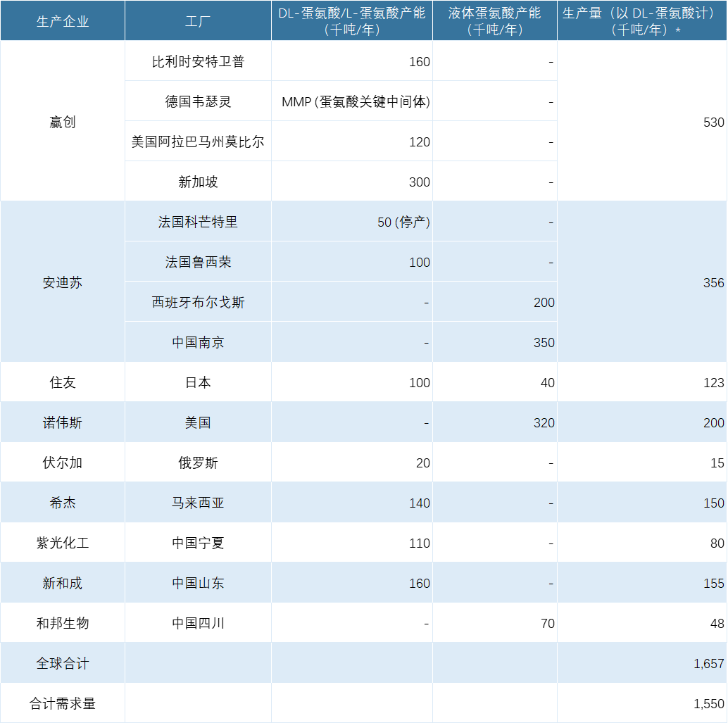Click the 伏尔加 company cell
The width and height of the screenshot is (728, 723).
[63, 463]
